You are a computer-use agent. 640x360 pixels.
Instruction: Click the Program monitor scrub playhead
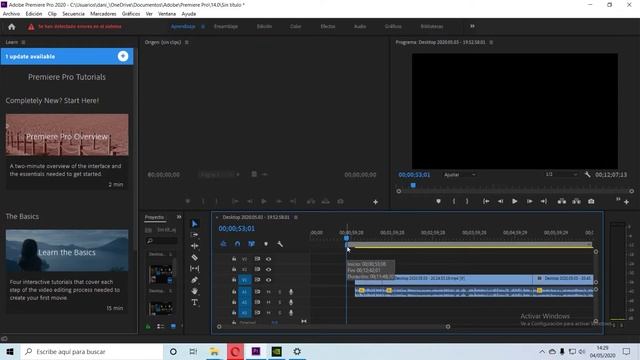pos(413,185)
